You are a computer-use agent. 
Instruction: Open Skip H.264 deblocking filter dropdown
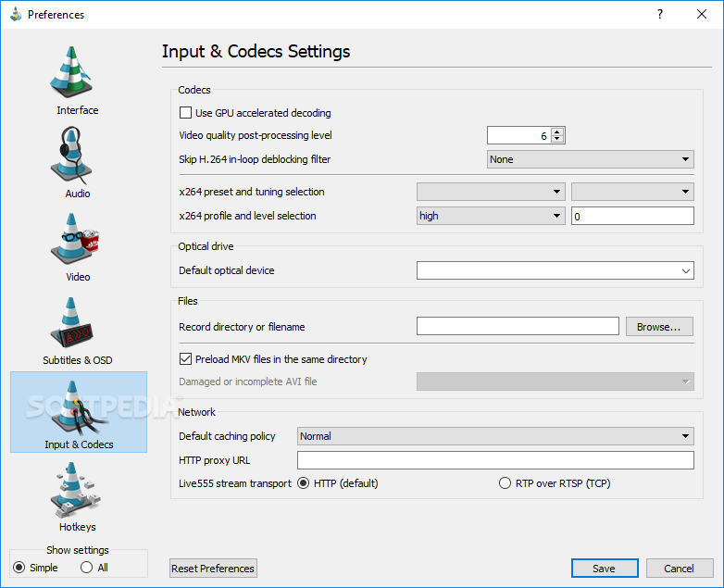(590, 159)
